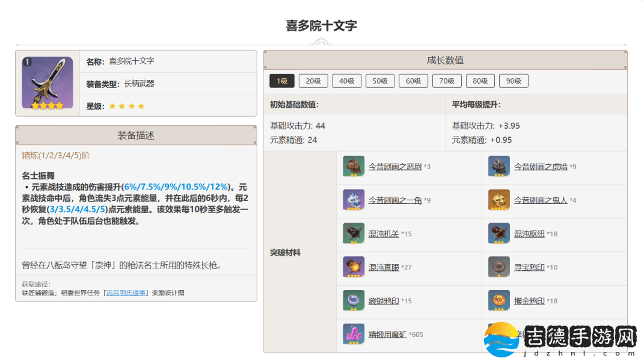Select the 1级 level tab
644x361 pixels.
click(x=281, y=81)
